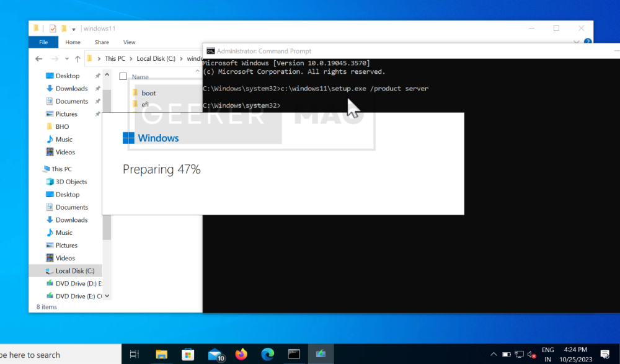Expand chevron after This PC breadcrumb

[x=131, y=58]
